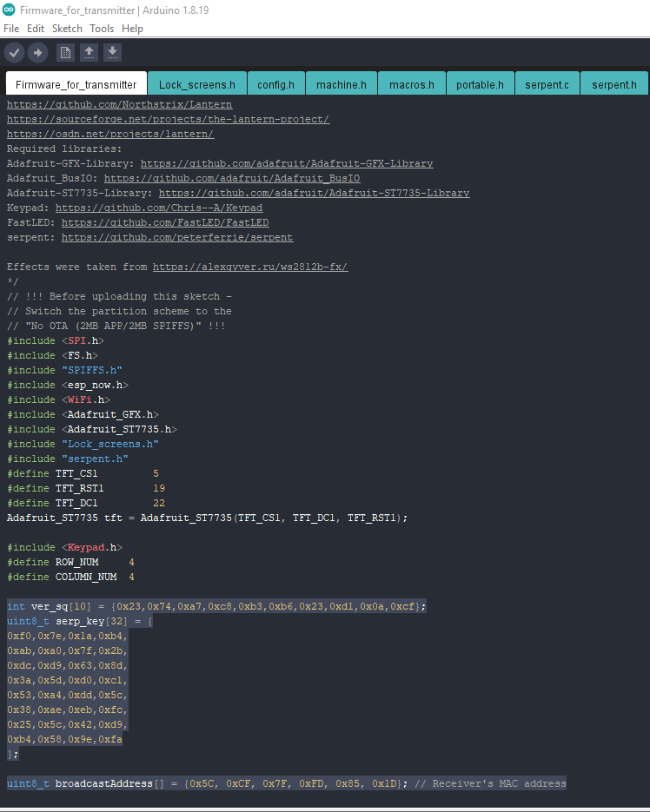The height and width of the screenshot is (812, 650).
Task: Click the 'uint8_t serp_key[32]' declaration line
Action: click(80, 621)
